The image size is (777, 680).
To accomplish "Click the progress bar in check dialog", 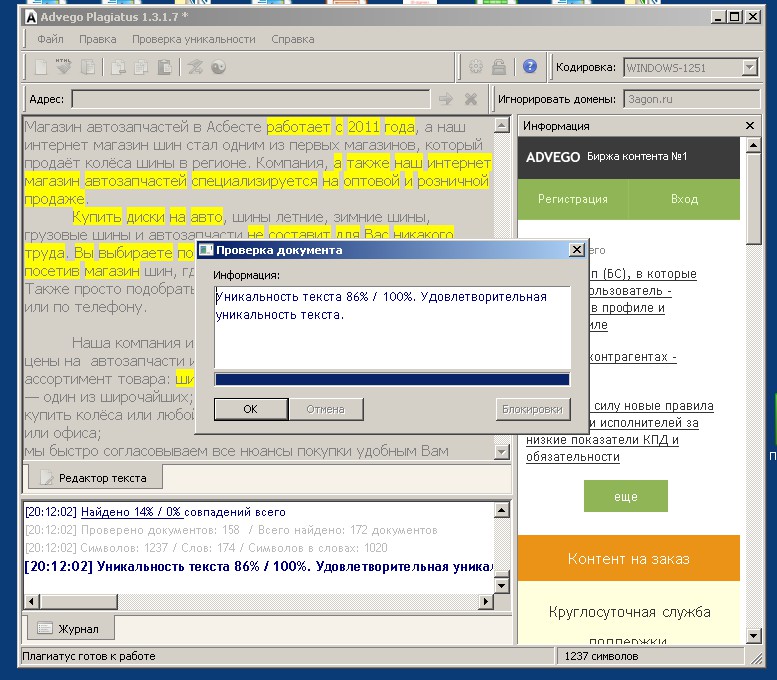I will point(392,380).
